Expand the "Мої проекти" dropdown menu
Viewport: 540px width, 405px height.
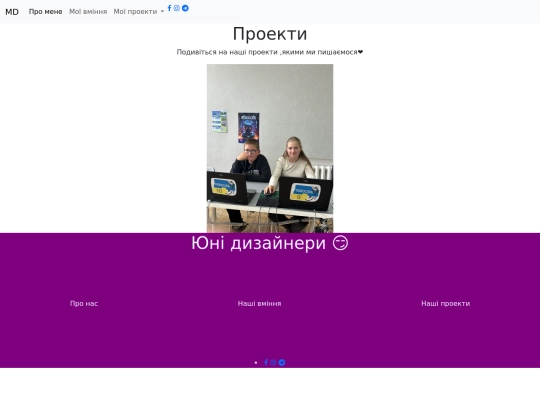coord(139,12)
